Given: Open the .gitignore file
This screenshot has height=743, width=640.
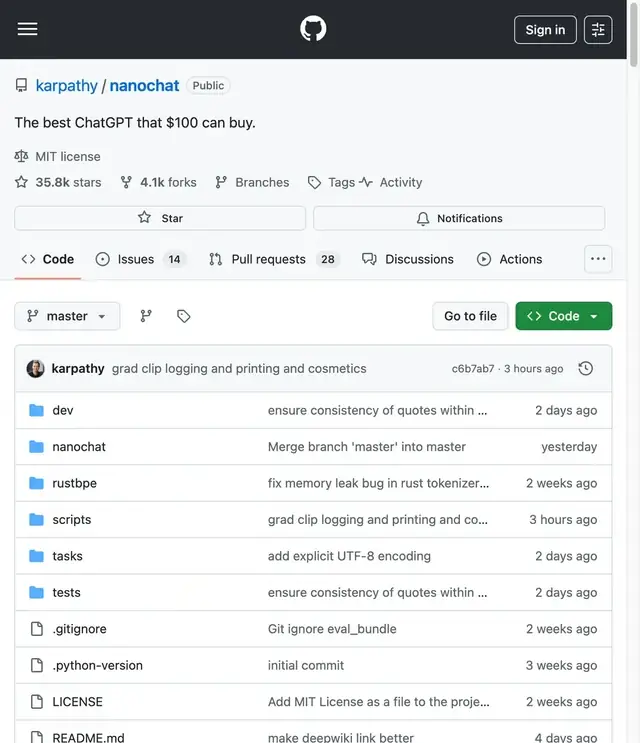Looking at the screenshot, I should [79, 629].
